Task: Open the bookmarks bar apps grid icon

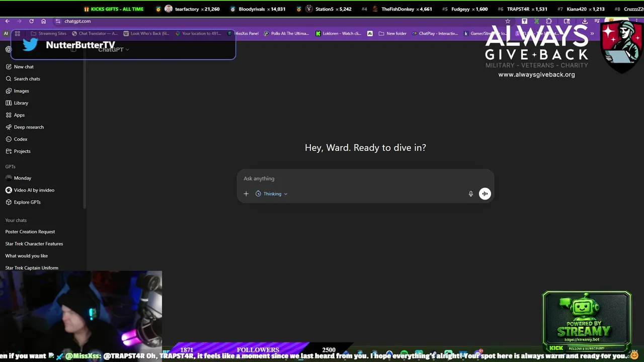Action: point(17,34)
